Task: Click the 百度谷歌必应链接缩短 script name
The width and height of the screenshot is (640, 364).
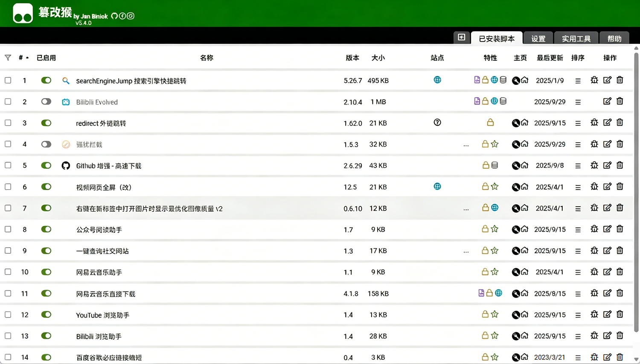Action: [109, 358]
